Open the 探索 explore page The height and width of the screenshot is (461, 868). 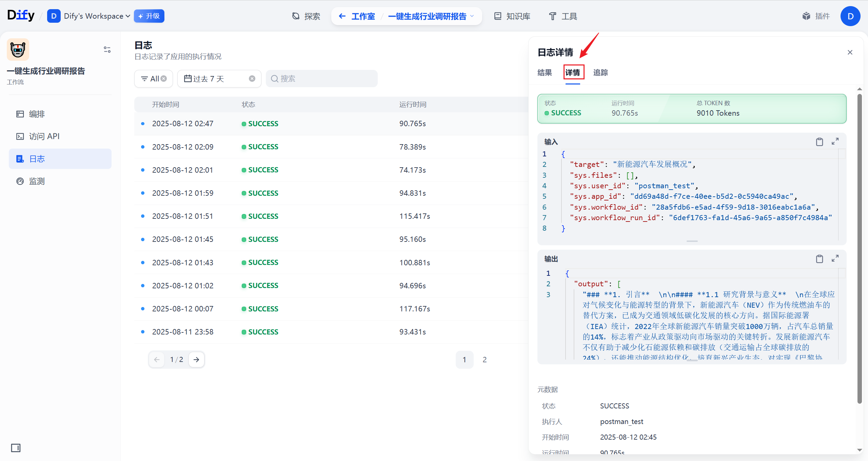[x=306, y=16]
